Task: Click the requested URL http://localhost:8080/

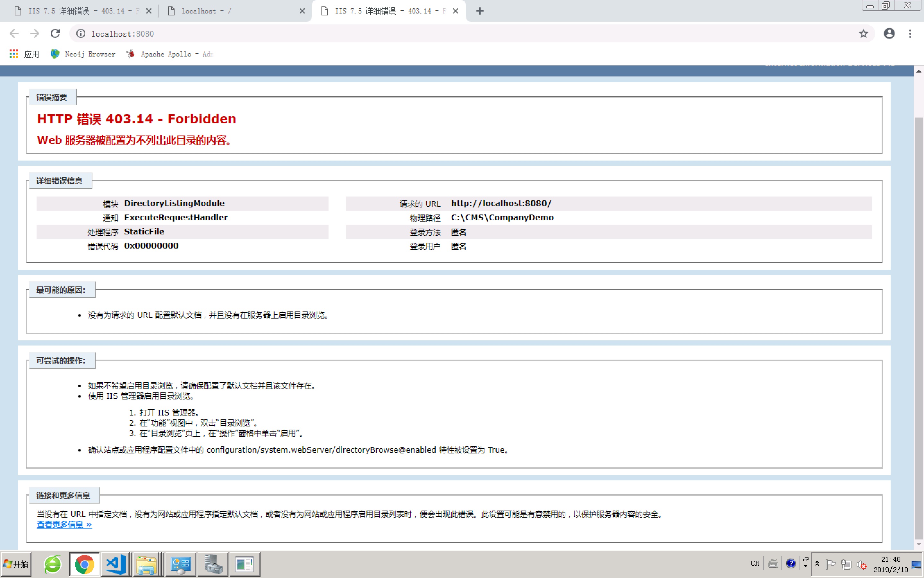Action: tap(501, 203)
